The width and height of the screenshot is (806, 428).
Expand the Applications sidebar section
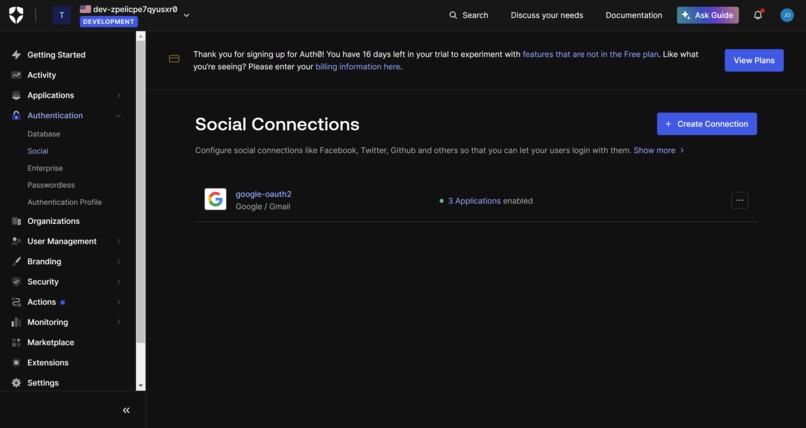click(x=119, y=95)
